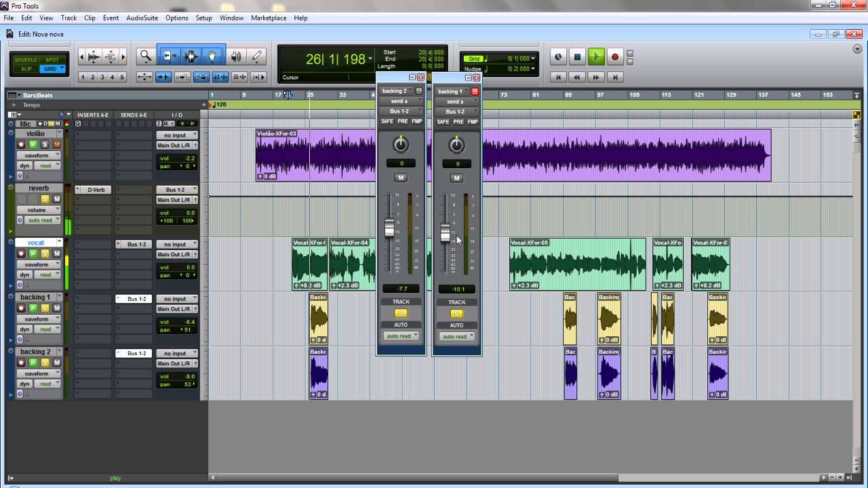Image resolution: width=868 pixels, height=488 pixels.
Task: Toggle Mirrored MIDI Editing button
Action: pyautogui.click(x=182, y=77)
